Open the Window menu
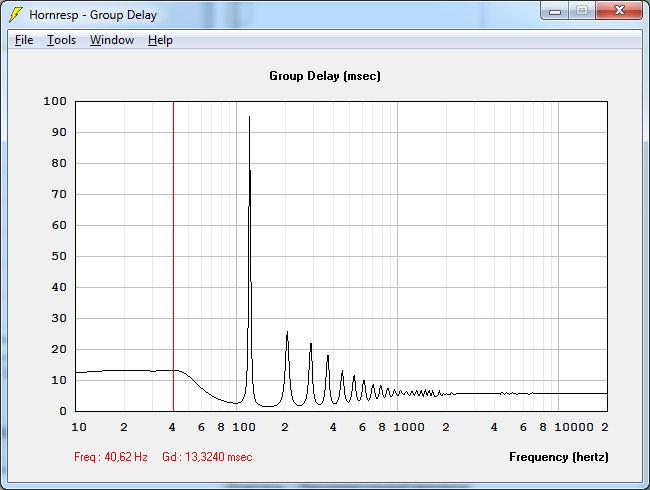650x490 pixels. pos(112,40)
